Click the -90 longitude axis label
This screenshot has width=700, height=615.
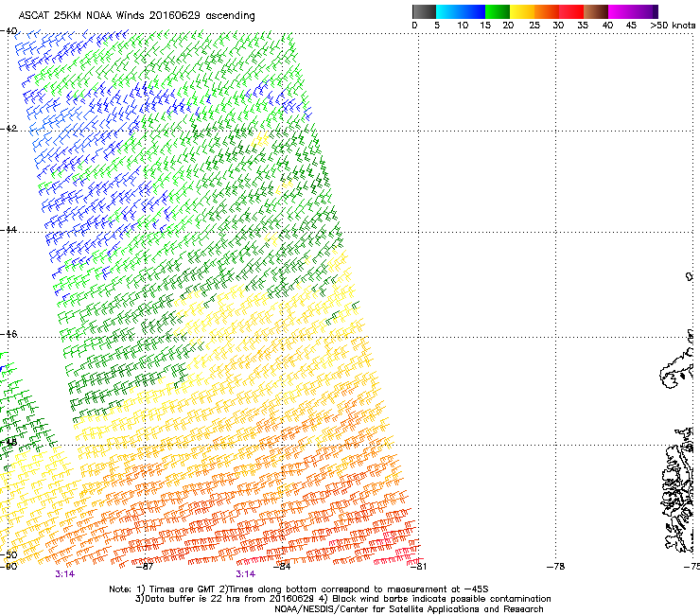click(x=9, y=567)
